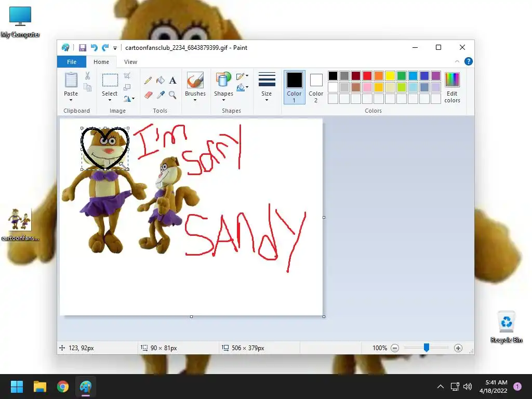The width and height of the screenshot is (532, 399).
Task: Open File Explorer from taskbar
Action: click(x=39, y=387)
